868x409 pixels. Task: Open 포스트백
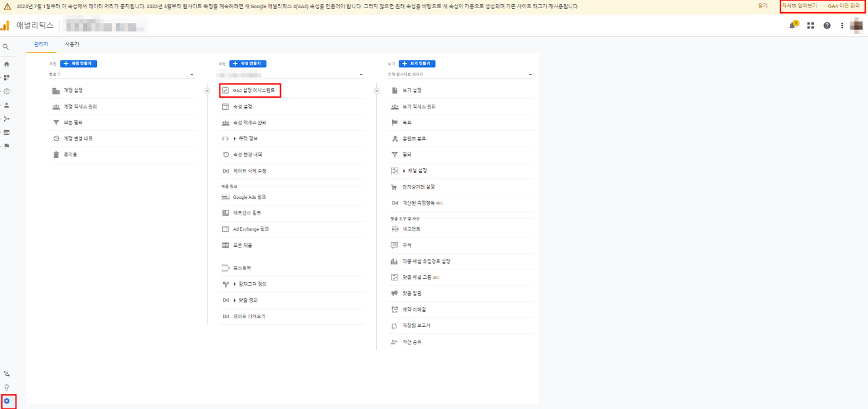[x=242, y=268]
